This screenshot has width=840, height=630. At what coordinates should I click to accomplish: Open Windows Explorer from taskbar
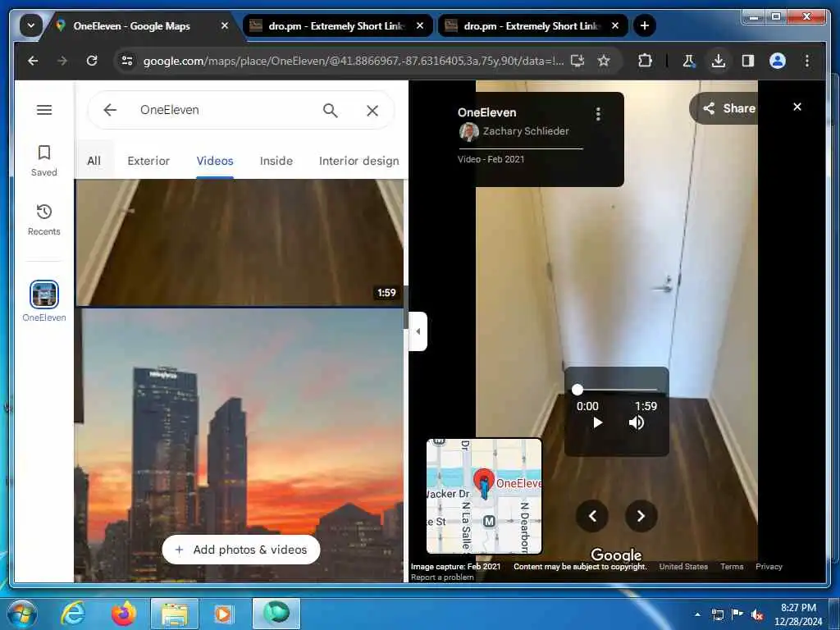coord(174,614)
